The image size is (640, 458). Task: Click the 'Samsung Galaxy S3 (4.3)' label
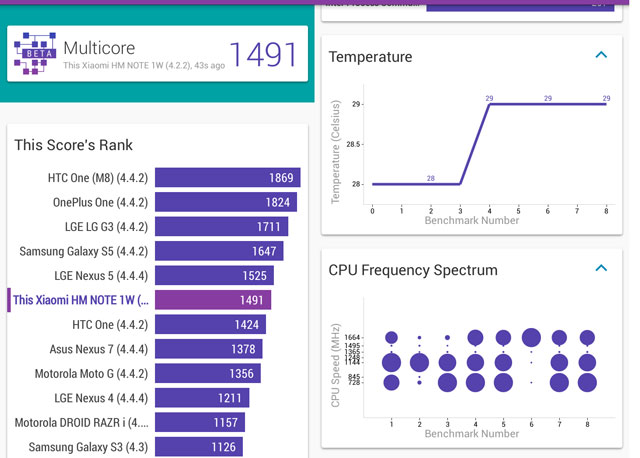[88, 447]
